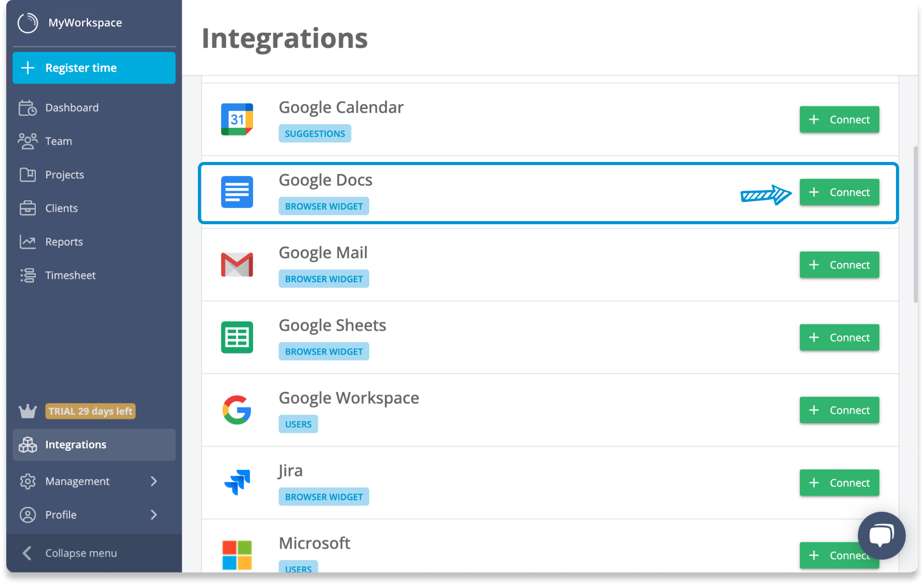Navigate to Timesheet
The image size is (924, 585).
tap(93, 275)
